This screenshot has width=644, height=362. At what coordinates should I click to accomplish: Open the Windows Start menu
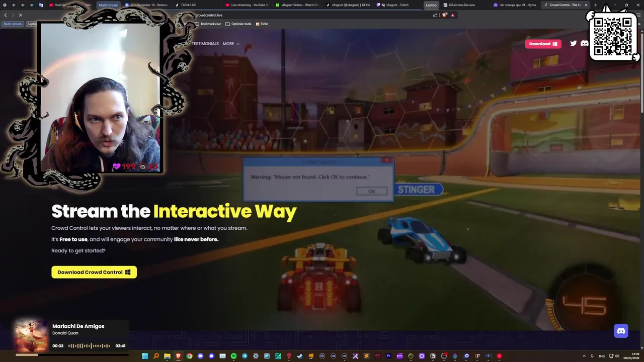[145, 356]
